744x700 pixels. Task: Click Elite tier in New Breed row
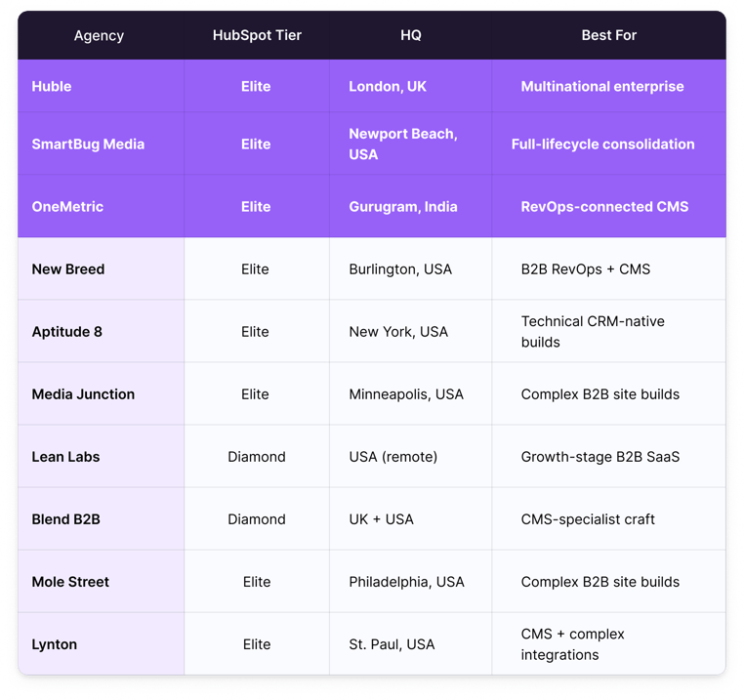click(x=255, y=269)
